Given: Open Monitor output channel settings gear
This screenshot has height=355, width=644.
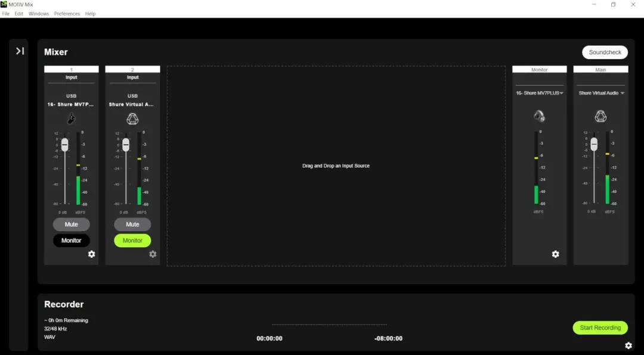Looking at the screenshot, I should pyautogui.click(x=555, y=254).
